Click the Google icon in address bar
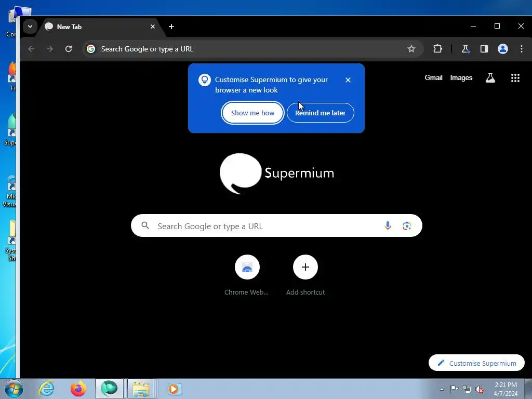The height and width of the screenshot is (399, 532). [x=91, y=49]
